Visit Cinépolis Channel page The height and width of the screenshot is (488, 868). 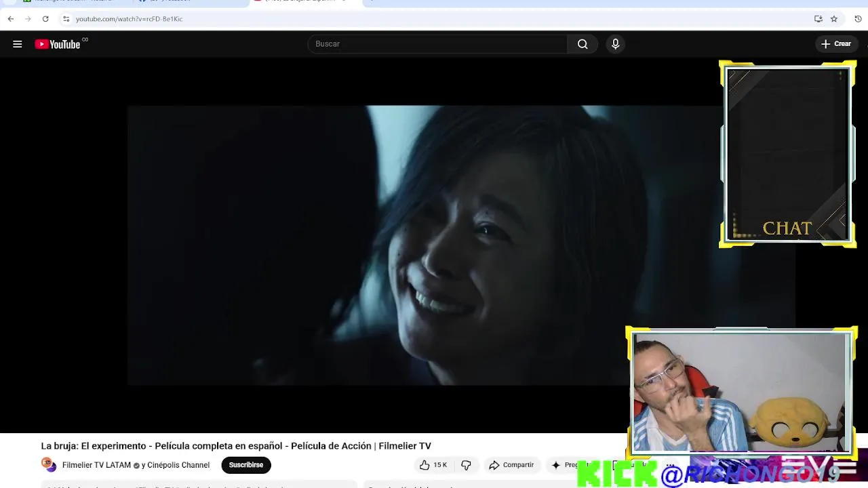point(178,465)
